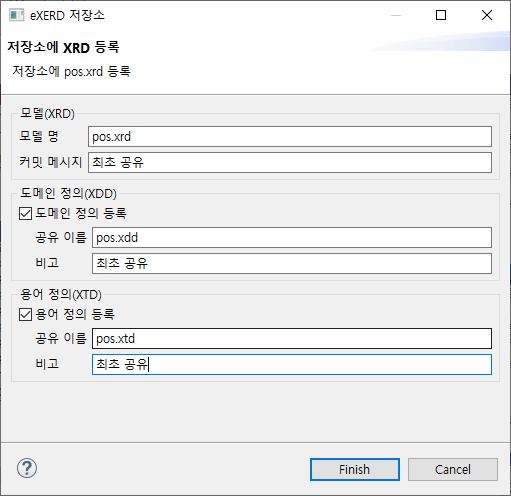Click the 용어 정의(XTD) group label
Screen dimensions: 511x496
click(x=61, y=294)
